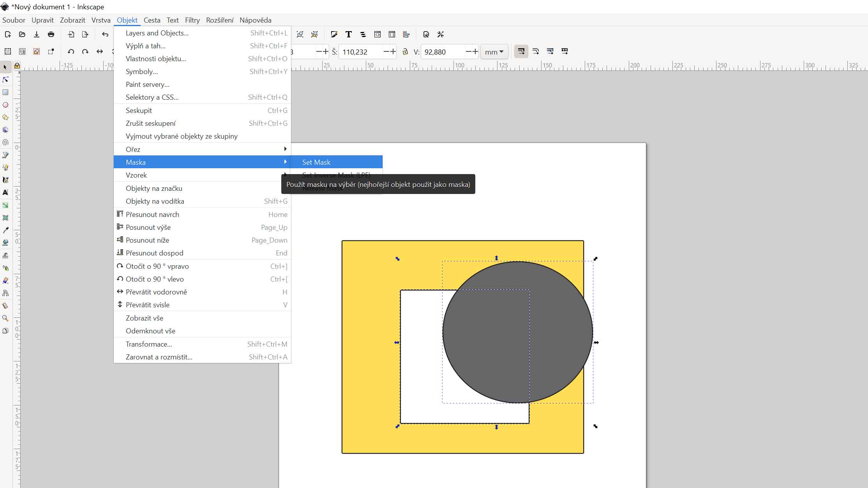Select the Zoom magnifier tool
The width and height of the screenshot is (868, 488).
tap(5, 318)
